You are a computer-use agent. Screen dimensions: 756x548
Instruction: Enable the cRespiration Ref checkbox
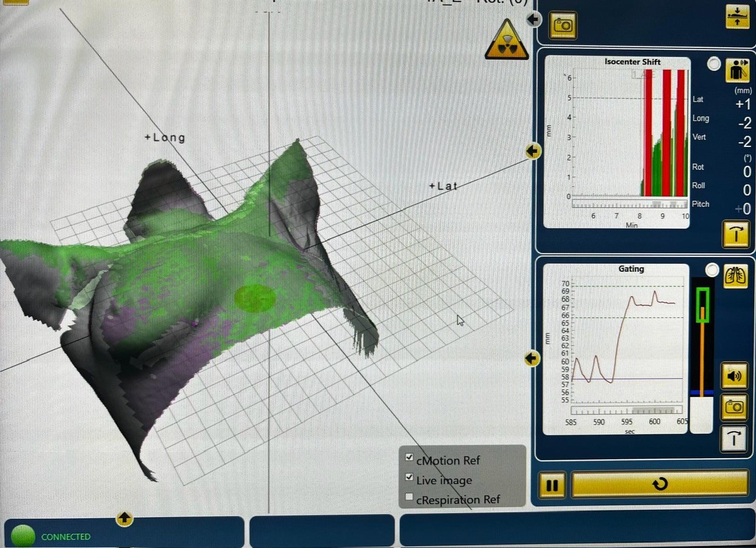pyautogui.click(x=409, y=497)
